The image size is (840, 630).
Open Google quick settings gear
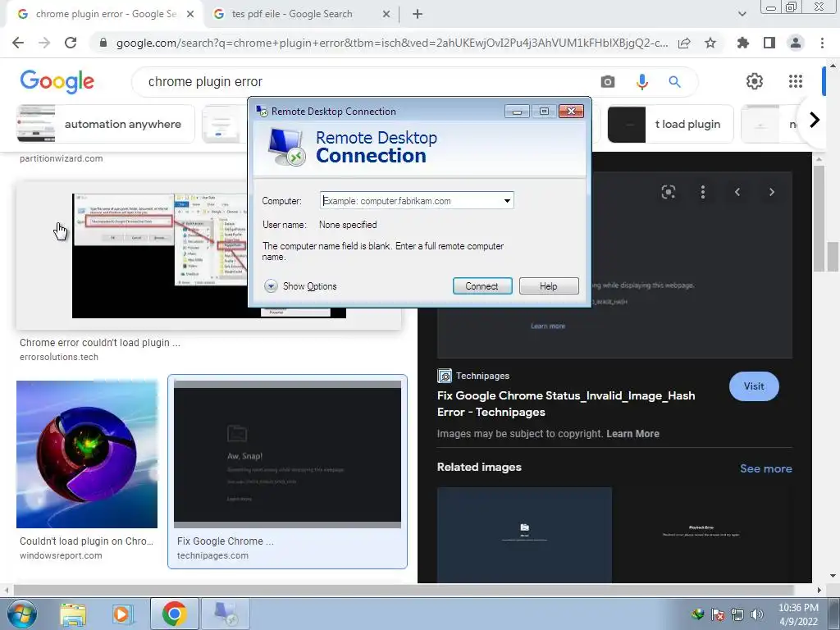point(755,81)
